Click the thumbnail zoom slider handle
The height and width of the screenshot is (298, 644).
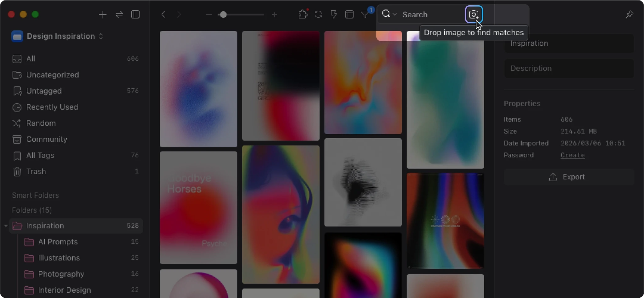[x=223, y=15]
